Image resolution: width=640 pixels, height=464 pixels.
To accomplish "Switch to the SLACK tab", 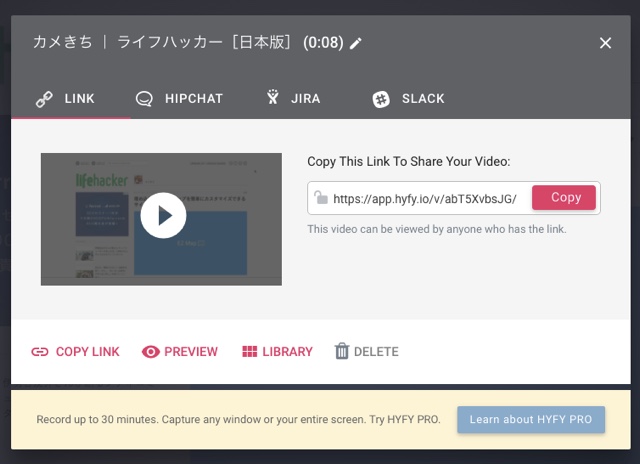I will pos(409,99).
